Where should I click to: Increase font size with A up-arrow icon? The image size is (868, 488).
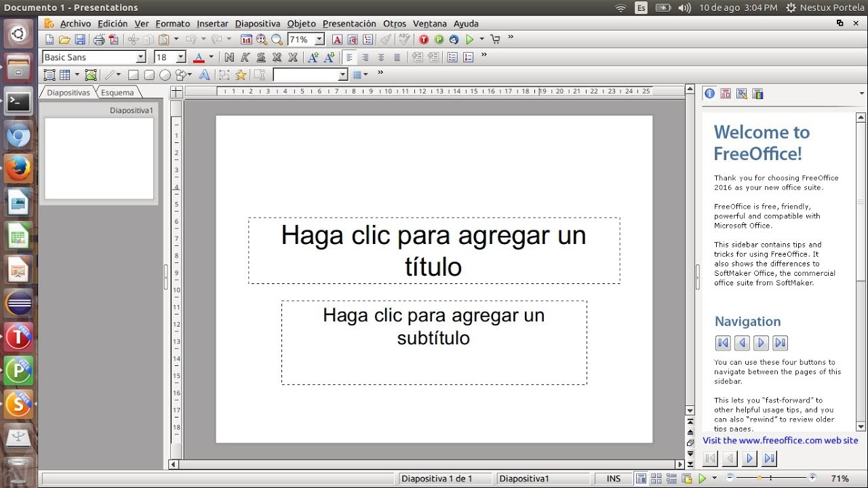coord(313,57)
